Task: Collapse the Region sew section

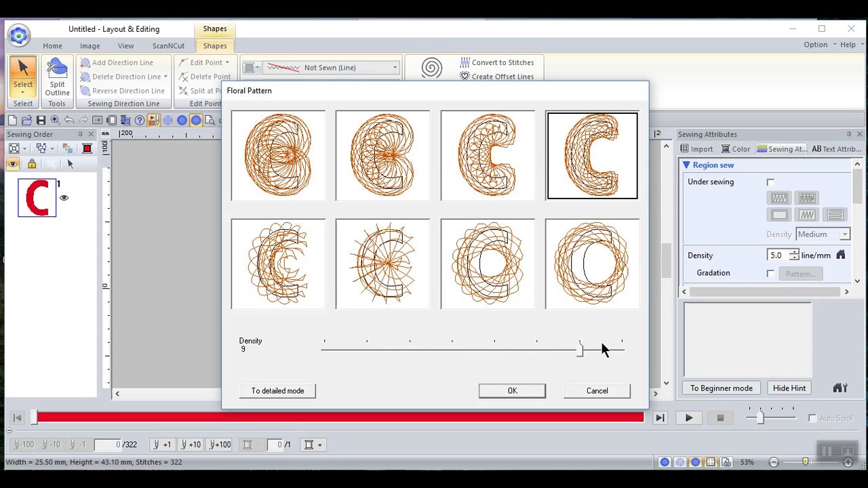Action: pos(686,165)
